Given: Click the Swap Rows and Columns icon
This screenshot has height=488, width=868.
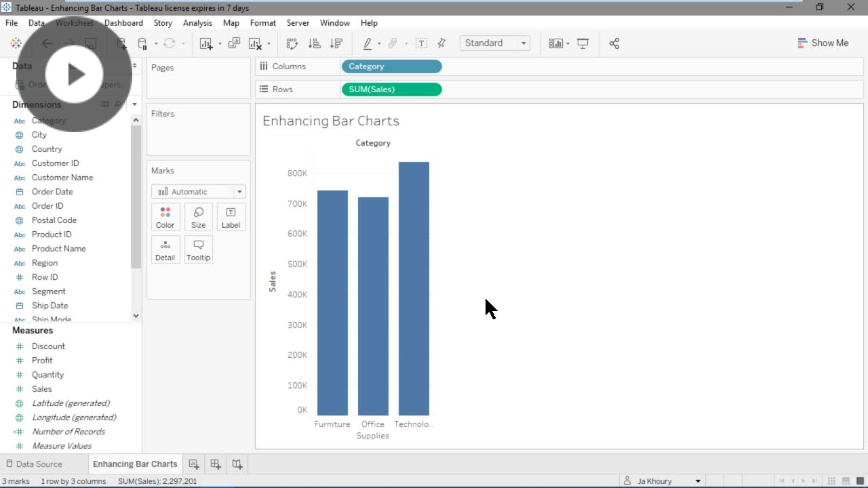Looking at the screenshot, I should pyautogui.click(x=292, y=43).
